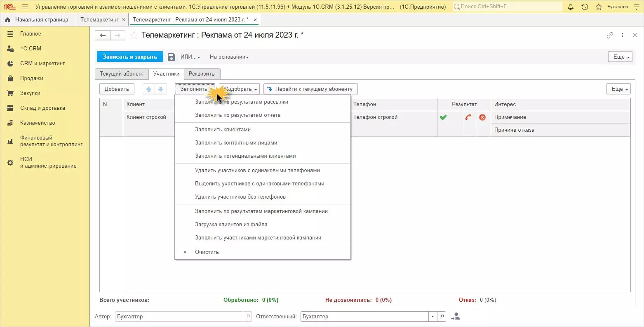Select Заполнить клиентами menu item

pyautogui.click(x=223, y=130)
